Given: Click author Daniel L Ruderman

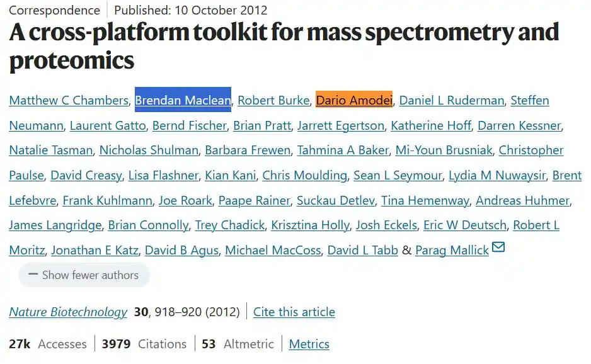Looking at the screenshot, I should [x=452, y=100].
